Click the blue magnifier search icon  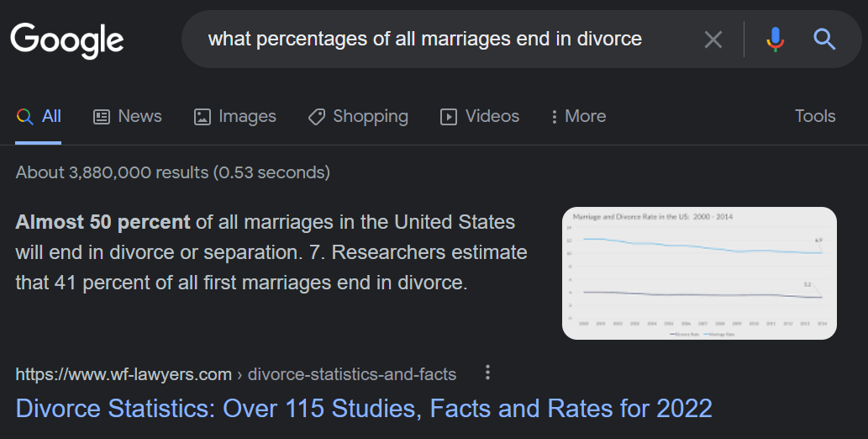tap(824, 39)
